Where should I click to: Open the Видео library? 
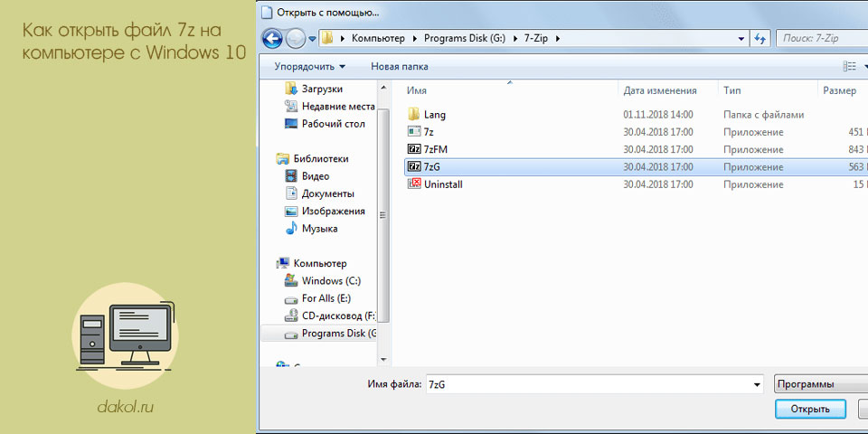315,176
